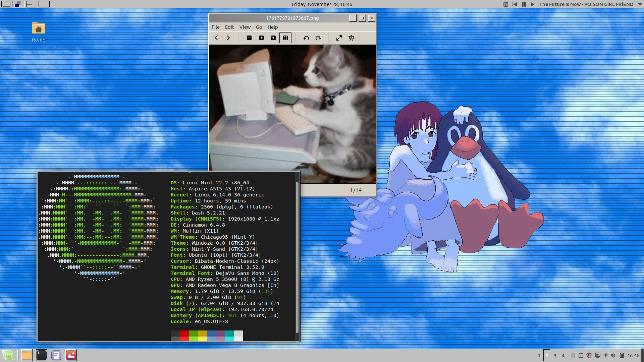Skip to the next track

click(533, 4)
